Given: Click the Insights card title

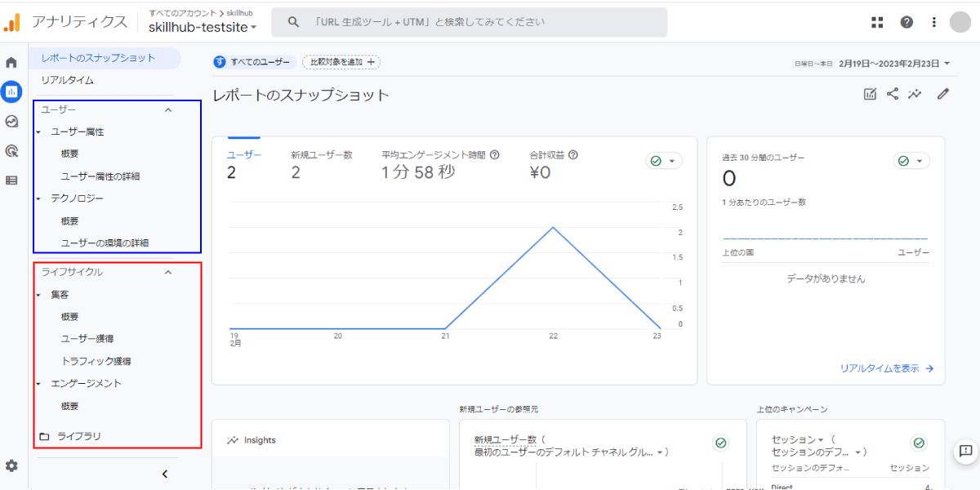Looking at the screenshot, I should pyautogui.click(x=260, y=440).
